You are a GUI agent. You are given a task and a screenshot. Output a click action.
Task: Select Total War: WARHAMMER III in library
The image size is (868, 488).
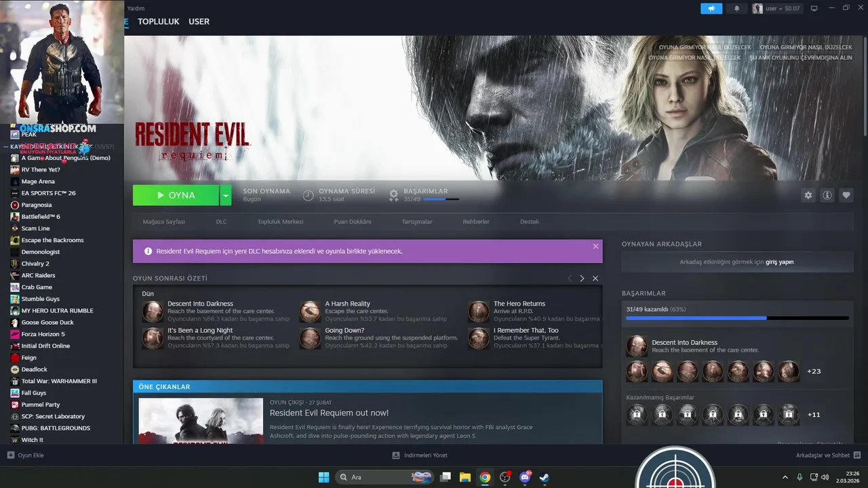click(59, 381)
